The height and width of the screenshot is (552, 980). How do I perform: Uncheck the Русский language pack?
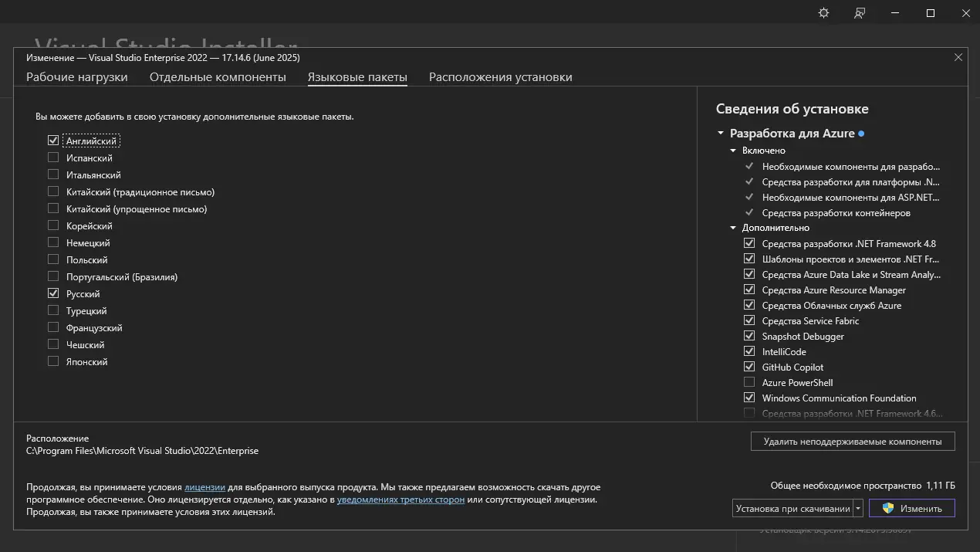tap(53, 293)
